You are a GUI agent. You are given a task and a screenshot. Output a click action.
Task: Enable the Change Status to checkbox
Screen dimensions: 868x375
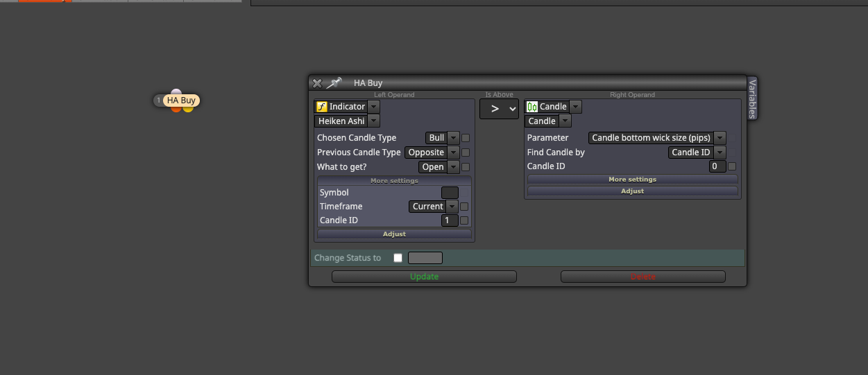coord(398,258)
